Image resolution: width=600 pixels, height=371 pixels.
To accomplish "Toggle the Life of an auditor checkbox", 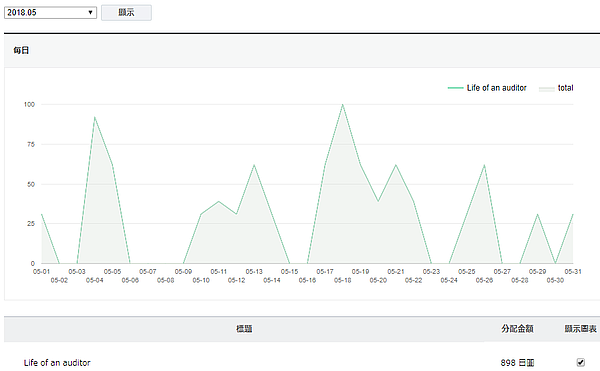I will tap(580, 362).
